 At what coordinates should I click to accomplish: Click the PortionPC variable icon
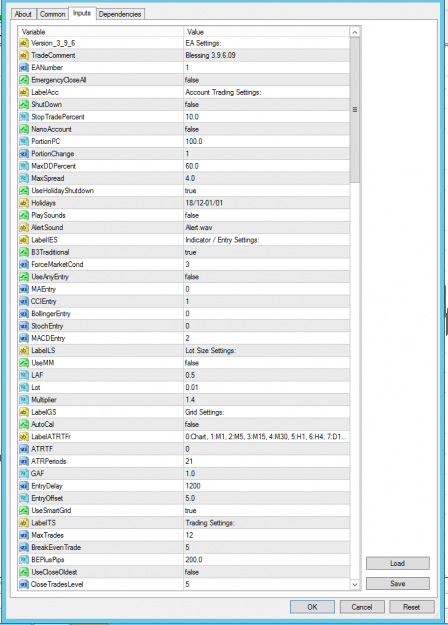point(24,142)
